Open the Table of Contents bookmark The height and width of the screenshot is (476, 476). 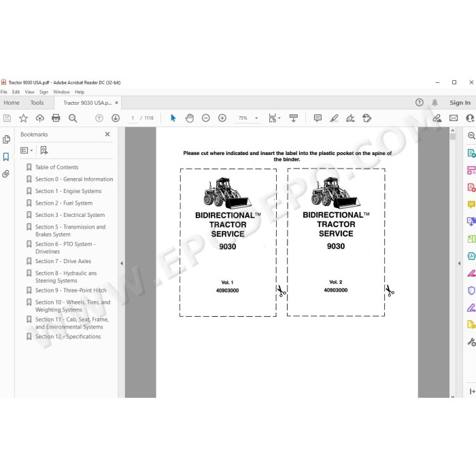click(56, 167)
